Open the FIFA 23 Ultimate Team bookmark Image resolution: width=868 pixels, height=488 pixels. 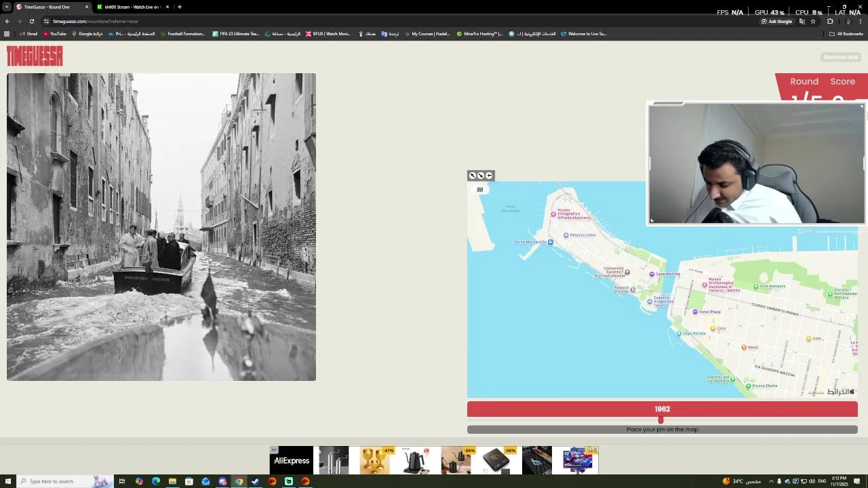[236, 34]
